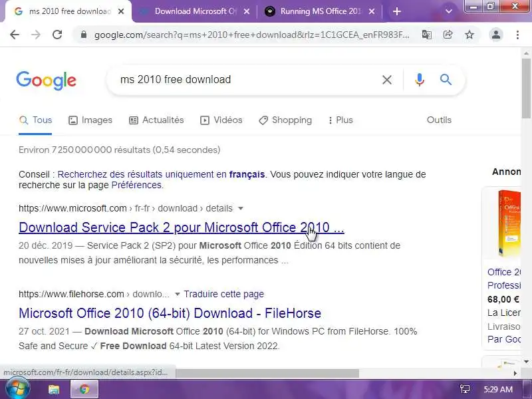This screenshot has height=399, width=532.
Task: Open the Chrome three-dot menu
Action: click(517, 35)
